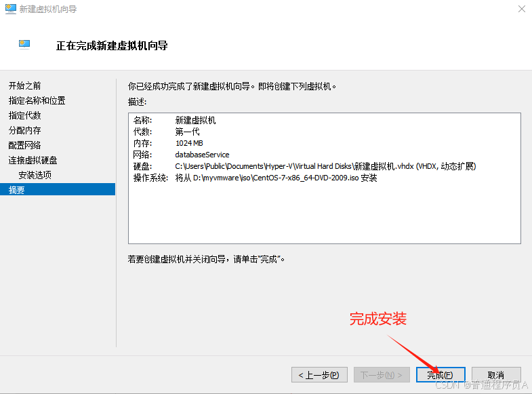Go to the 连接虚拟硬盘 step

[x=33, y=160]
